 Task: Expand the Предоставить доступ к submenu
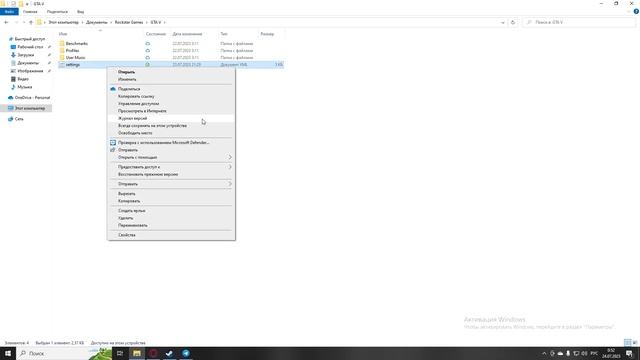click(x=171, y=167)
